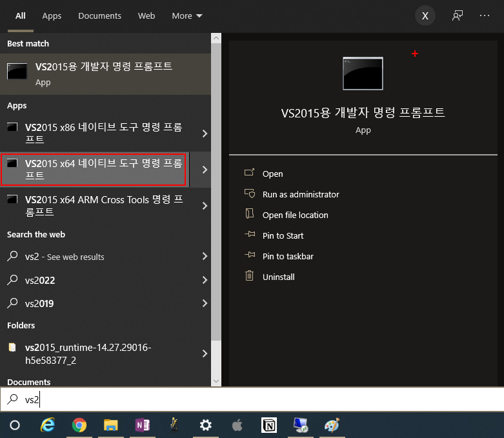Expand the vs2015_runtime folder arrow
The image size is (504, 438).
205,353
